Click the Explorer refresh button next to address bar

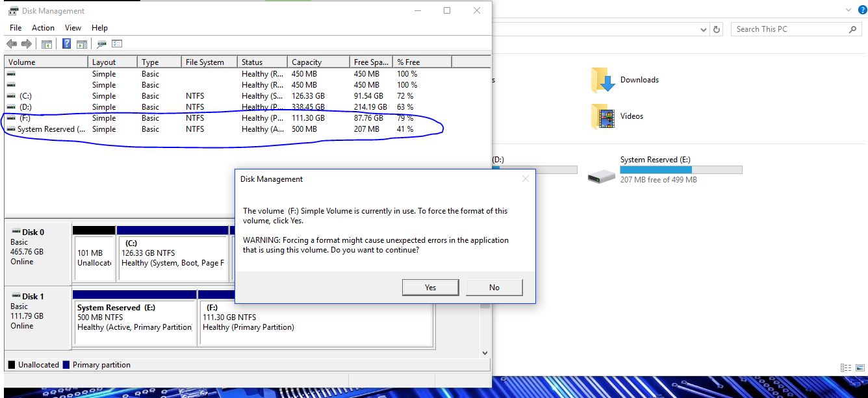pos(717,29)
